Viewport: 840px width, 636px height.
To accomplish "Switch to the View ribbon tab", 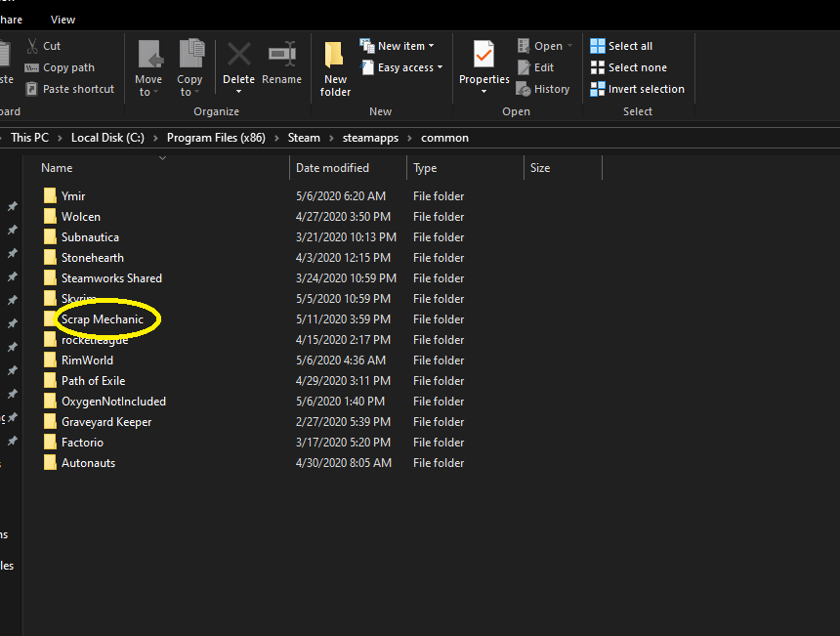I will point(63,20).
